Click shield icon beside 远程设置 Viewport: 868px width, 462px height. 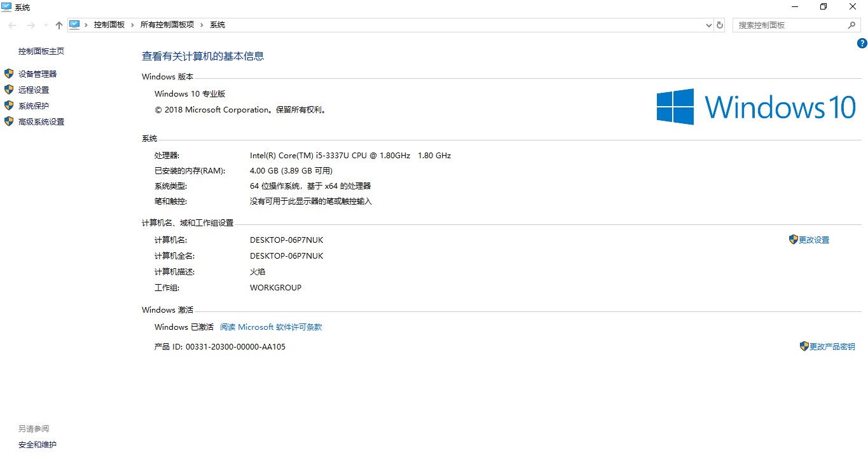(9, 90)
